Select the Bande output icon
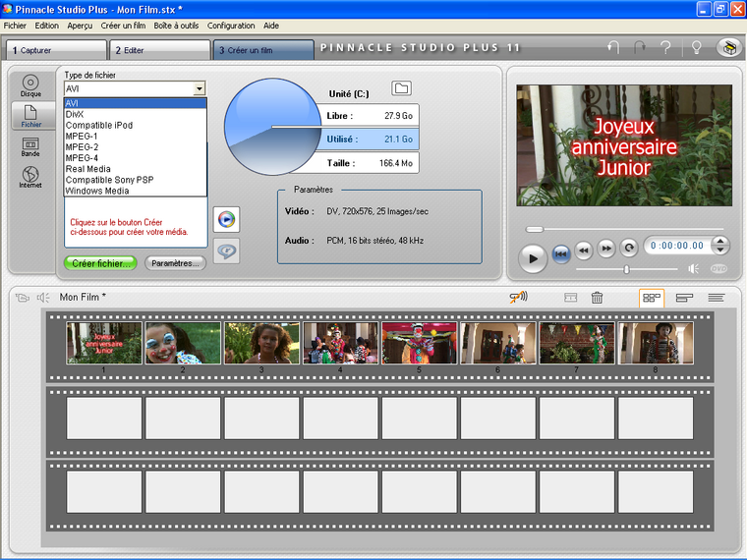747x560 pixels. (x=30, y=146)
